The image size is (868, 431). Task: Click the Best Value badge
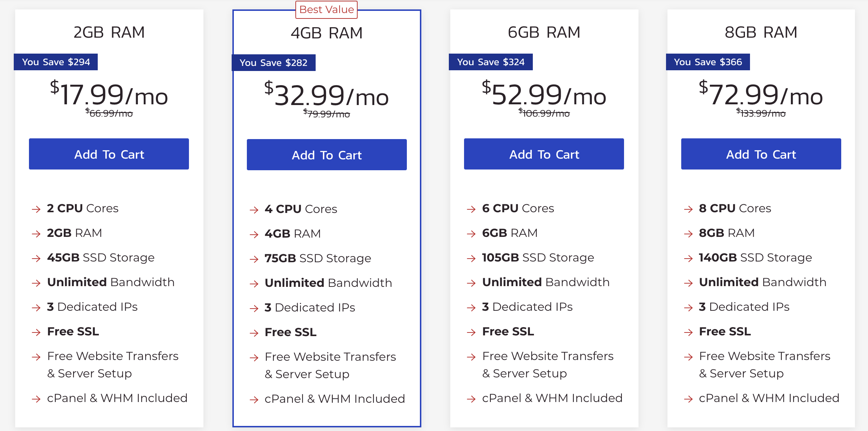[x=326, y=10]
